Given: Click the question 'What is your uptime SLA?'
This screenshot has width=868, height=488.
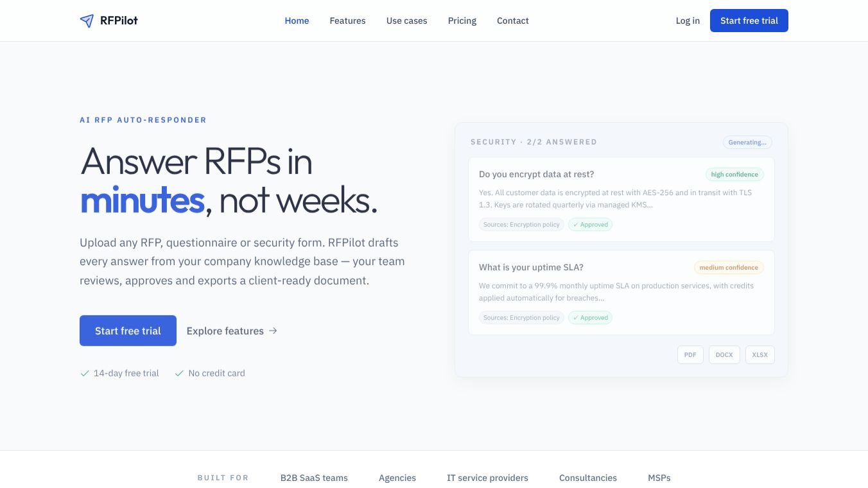Looking at the screenshot, I should [x=531, y=268].
